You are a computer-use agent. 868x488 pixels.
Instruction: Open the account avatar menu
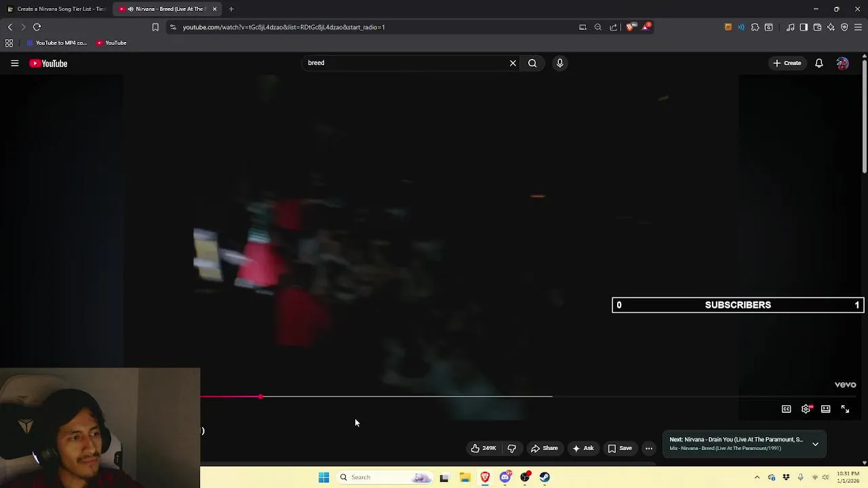point(842,63)
